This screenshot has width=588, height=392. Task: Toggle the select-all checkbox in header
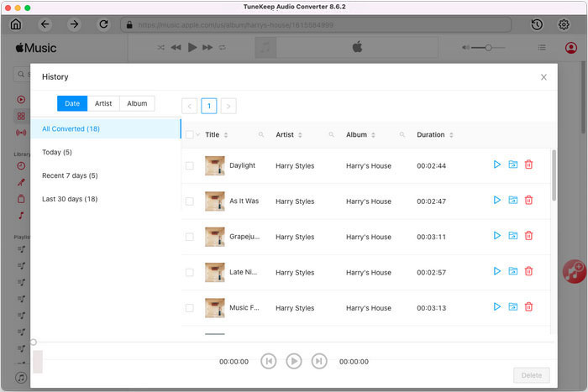(x=190, y=134)
